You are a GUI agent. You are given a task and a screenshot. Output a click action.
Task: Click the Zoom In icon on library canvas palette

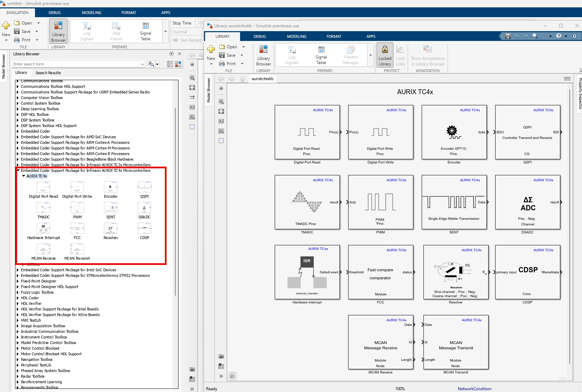[221, 101]
